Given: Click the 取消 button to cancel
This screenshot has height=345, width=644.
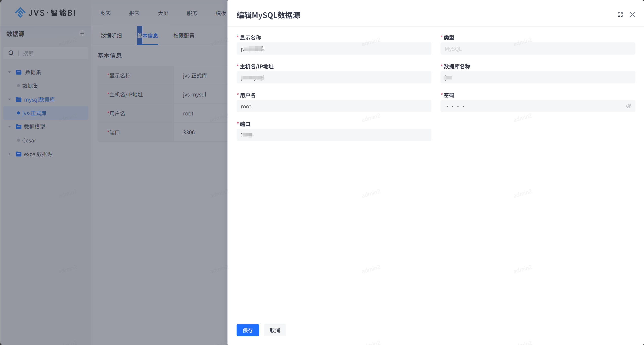Looking at the screenshot, I should tap(275, 330).
